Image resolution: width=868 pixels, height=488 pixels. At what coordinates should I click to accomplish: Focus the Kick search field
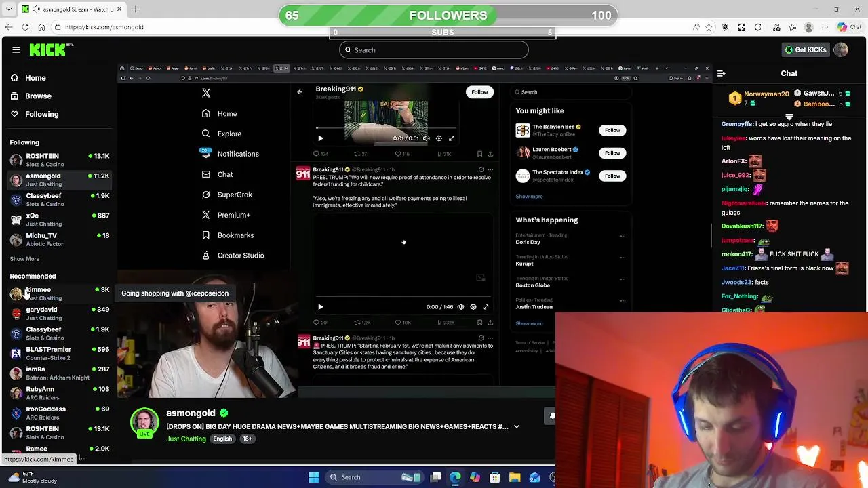(x=433, y=49)
